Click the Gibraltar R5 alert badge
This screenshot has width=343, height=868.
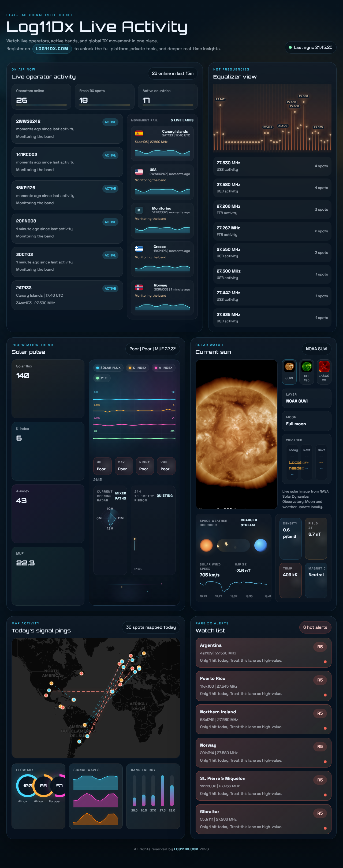tap(320, 813)
